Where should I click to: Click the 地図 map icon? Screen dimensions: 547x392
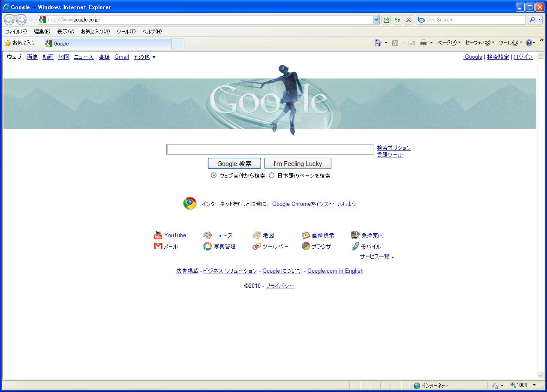257,235
